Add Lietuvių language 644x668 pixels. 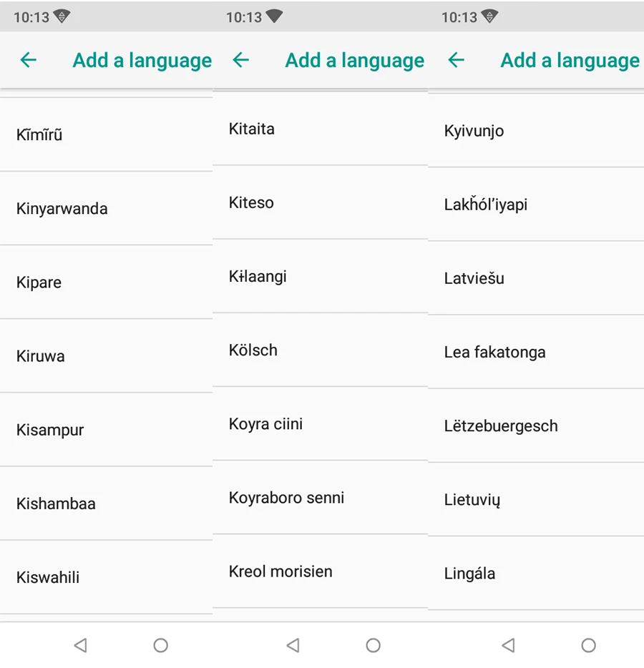pyautogui.click(x=536, y=499)
